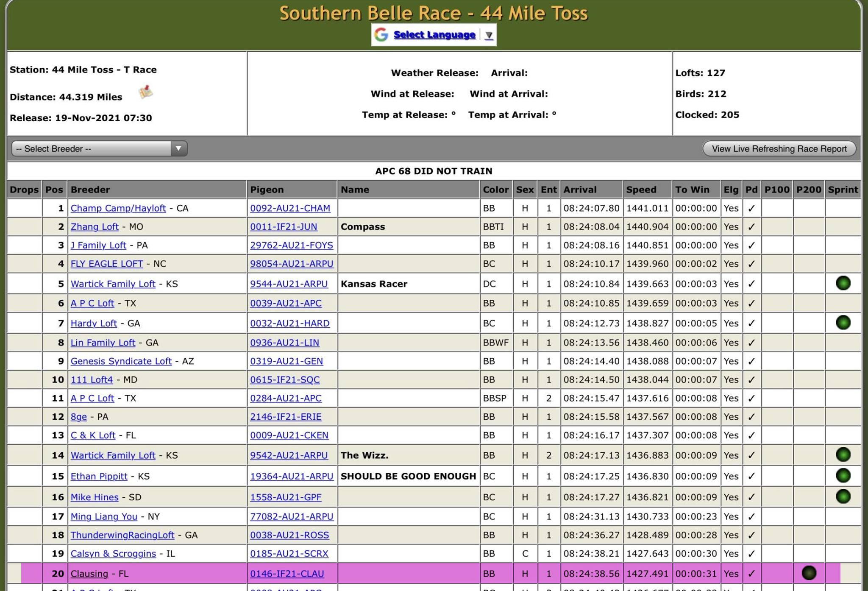The height and width of the screenshot is (591, 868).
Task: Click green Sprint dot in the Mike Hines row
Action: tap(843, 496)
